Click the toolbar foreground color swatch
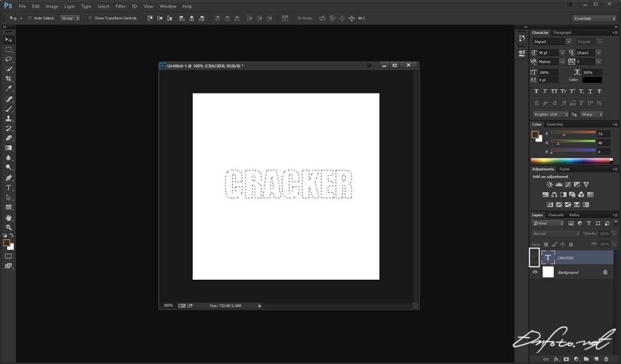621x364 pixels. tap(7, 243)
